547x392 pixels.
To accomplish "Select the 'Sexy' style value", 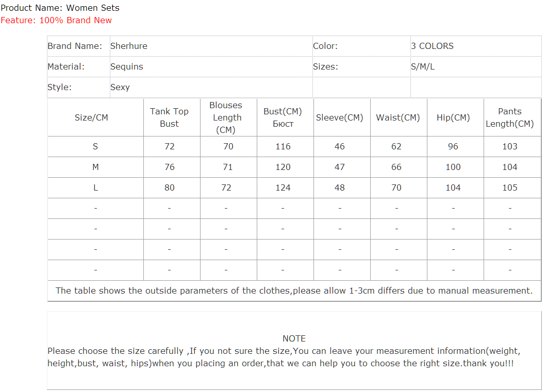I will (120, 87).
